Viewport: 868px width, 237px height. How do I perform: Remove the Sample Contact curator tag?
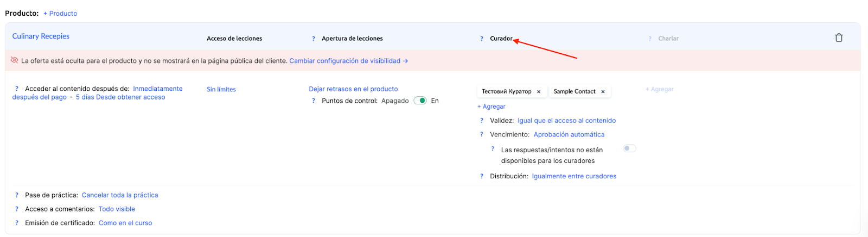(603, 92)
